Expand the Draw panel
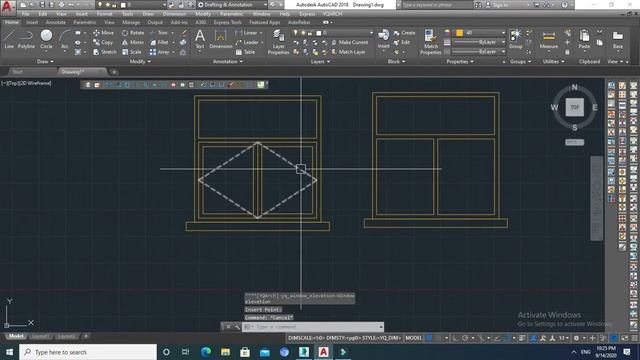This screenshot has height=360, width=640. point(45,62)
